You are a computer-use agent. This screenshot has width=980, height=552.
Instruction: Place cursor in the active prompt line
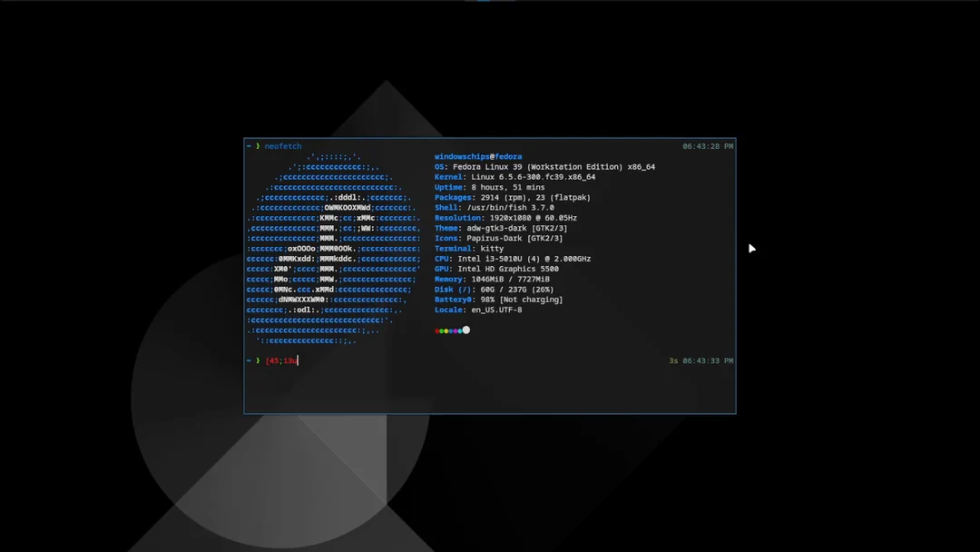coord(290,360)
